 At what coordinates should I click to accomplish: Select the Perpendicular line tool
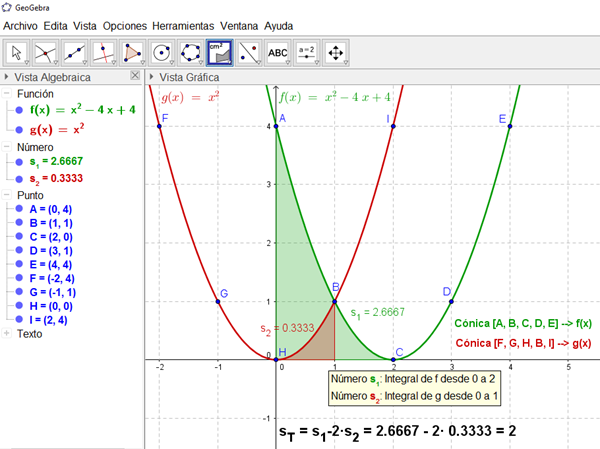103,51
